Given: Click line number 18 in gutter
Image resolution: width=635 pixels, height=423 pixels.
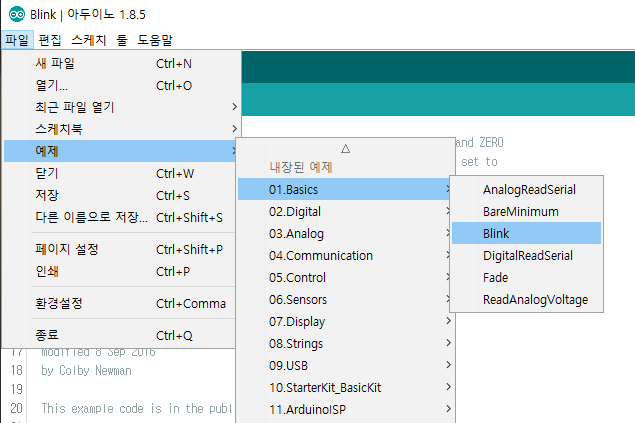Looking at the screenshot, I should point(17,370).
